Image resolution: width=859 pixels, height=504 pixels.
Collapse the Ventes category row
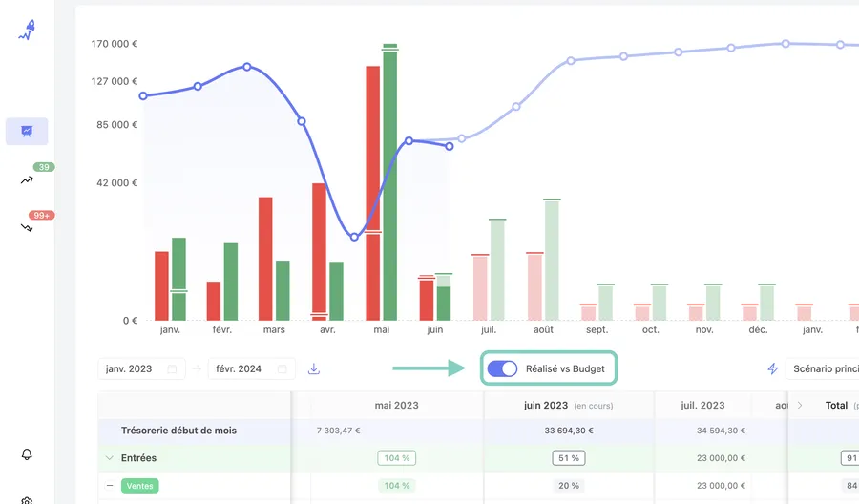(110, 486)
